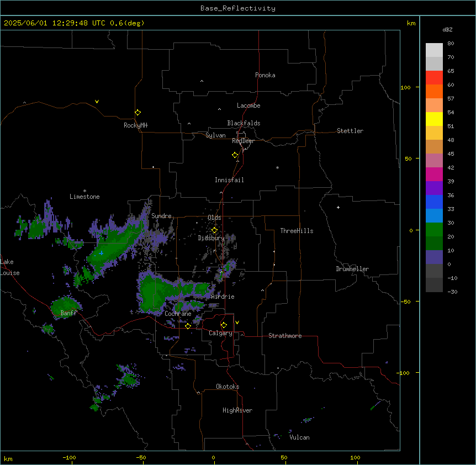Click the HighRiver label
This screenshot has height=465, width=476.
pos(237,410)
